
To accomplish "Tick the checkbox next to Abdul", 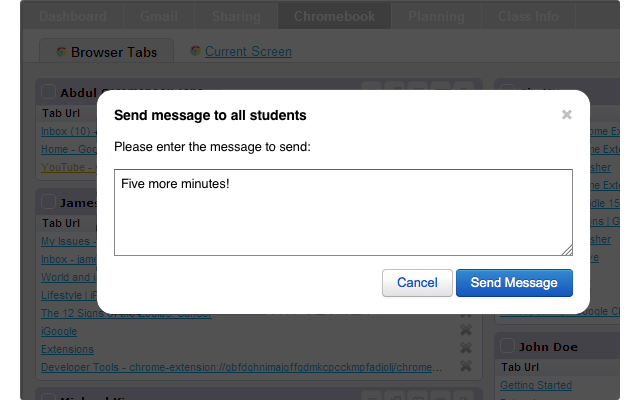I will [48, 91].
